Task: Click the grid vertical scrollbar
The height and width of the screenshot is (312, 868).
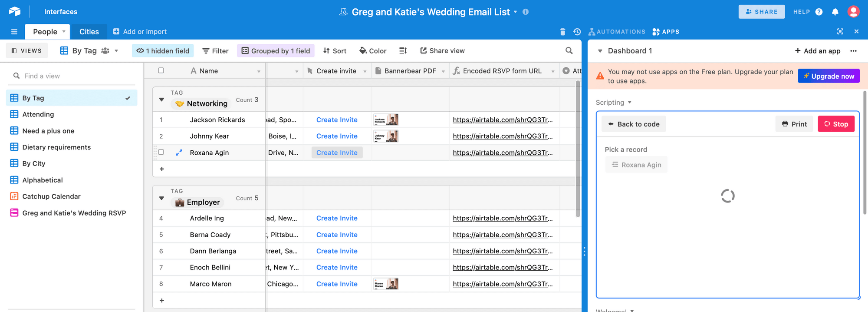Action: pyautogui.click(x=578, y=148)
